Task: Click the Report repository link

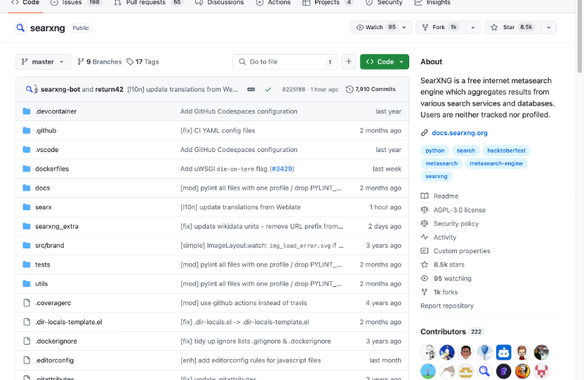Action: (447, 305)
